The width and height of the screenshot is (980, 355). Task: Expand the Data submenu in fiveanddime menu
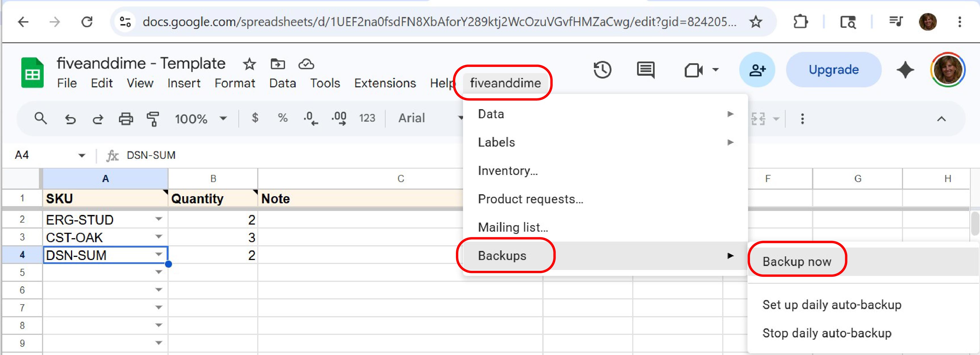(605, 114)
